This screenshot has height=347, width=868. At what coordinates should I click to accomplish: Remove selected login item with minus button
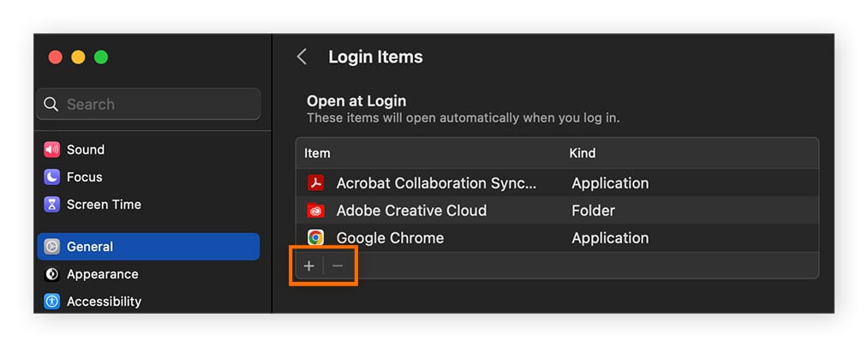point(338,266)
